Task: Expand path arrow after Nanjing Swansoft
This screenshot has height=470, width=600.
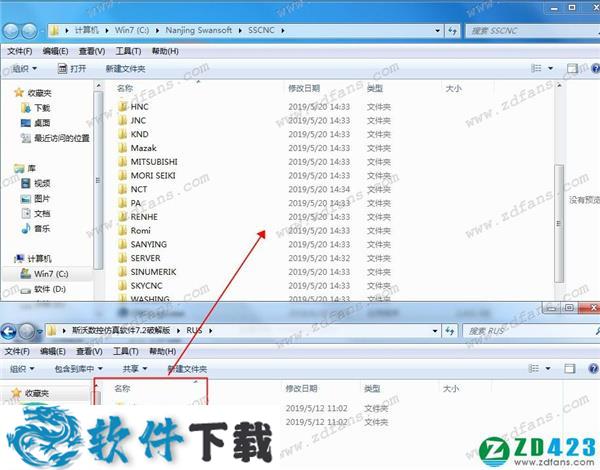Action: [240, 30]
